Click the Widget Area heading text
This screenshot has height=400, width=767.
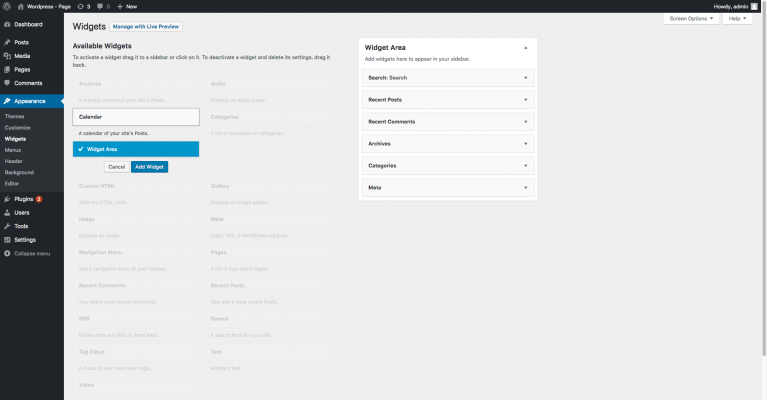coord(385,47)
